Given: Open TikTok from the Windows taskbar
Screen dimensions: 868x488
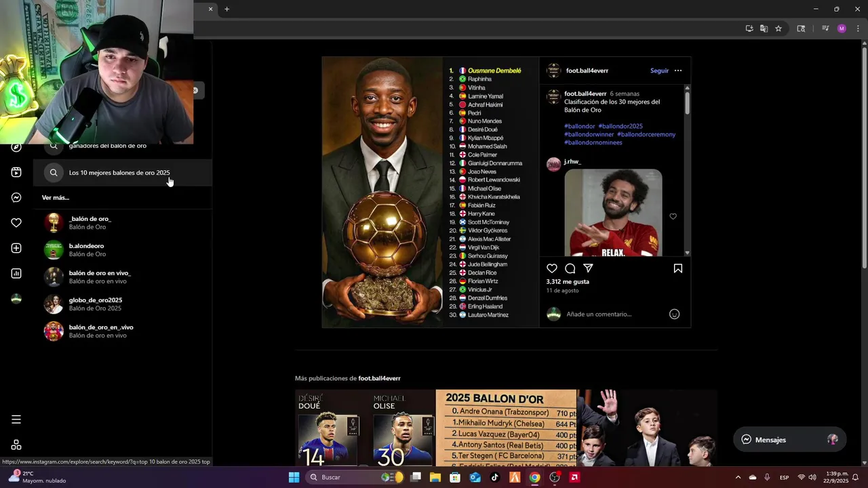Looking at the screenshot, I should pos(494,477).
